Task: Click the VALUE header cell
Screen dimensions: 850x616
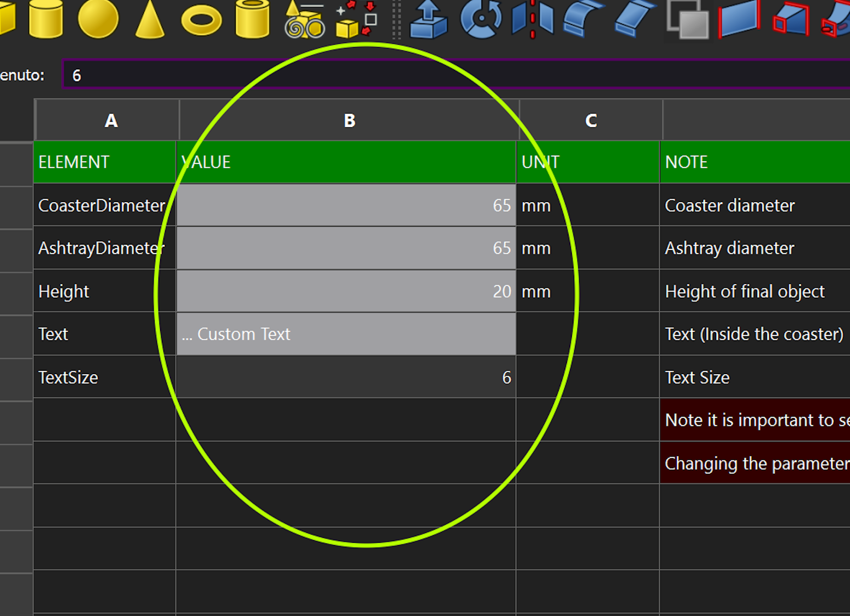Action: coord(346,162)
